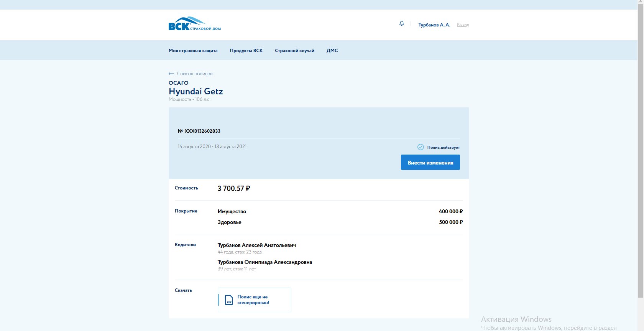Image resolution: width=644 pixels, height=331 pixels.
Task: Click the policy cost 3 700.57 ₽
Action: 233,189
